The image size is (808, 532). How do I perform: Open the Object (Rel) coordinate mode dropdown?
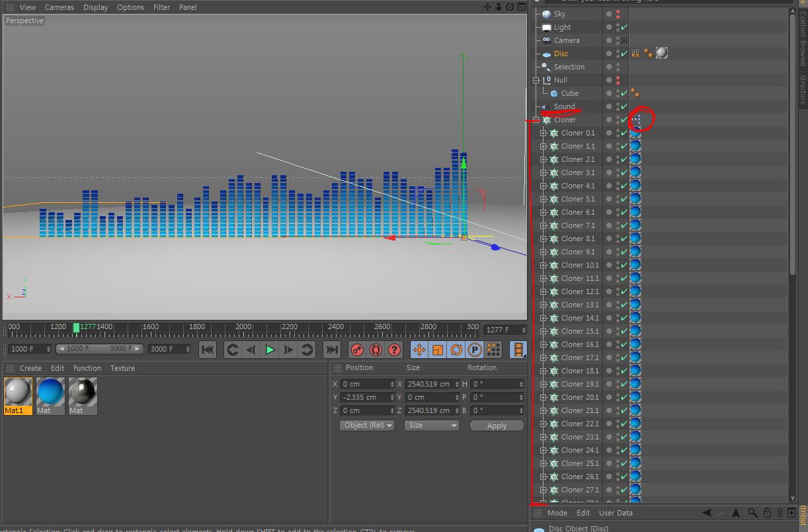click(367, 425)
